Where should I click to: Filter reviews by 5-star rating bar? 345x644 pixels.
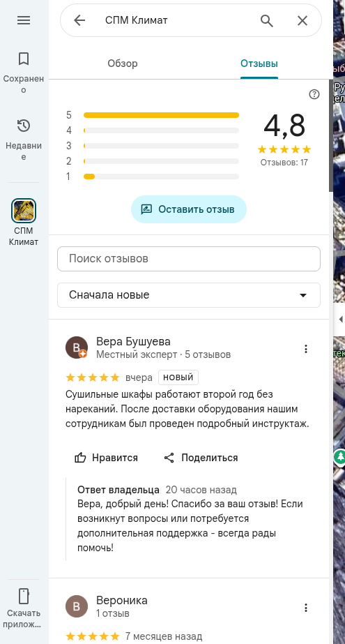coord(152,115)
